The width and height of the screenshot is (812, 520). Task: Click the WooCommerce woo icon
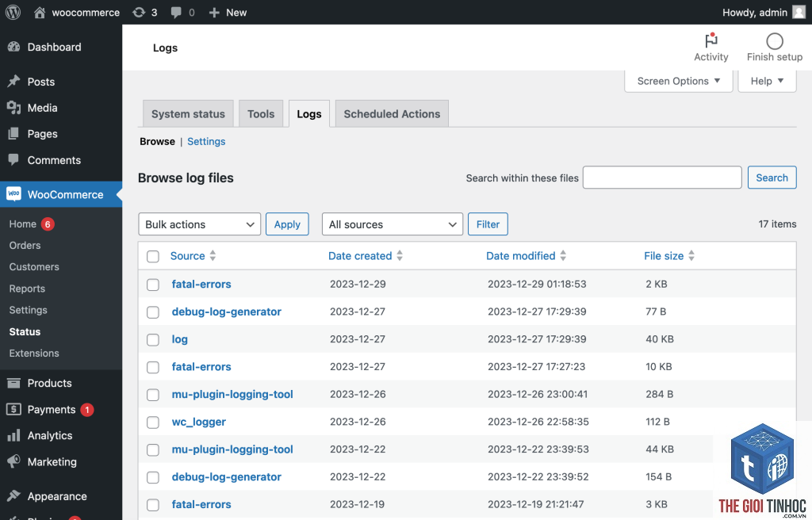(x=14, y=194)
